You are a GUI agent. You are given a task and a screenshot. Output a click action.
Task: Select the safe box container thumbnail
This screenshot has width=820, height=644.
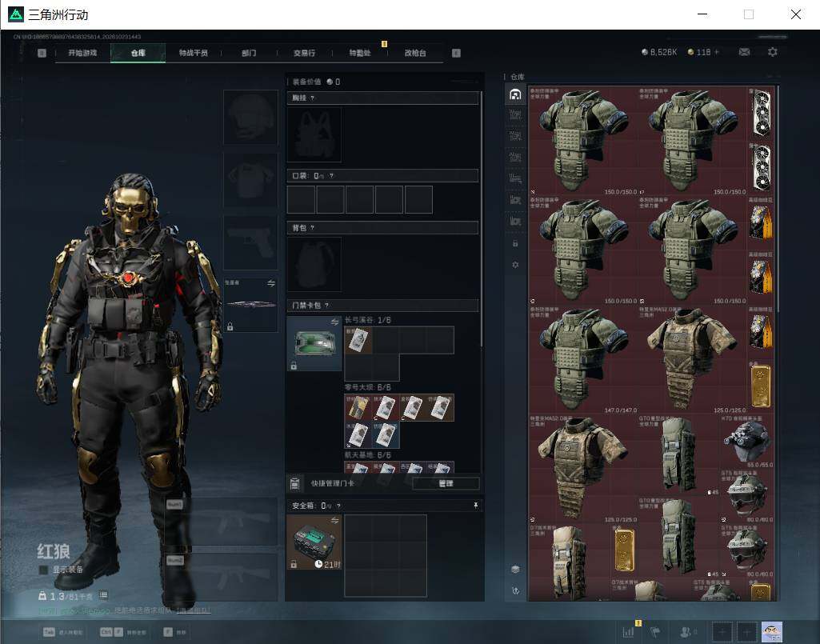click(314, 542)
